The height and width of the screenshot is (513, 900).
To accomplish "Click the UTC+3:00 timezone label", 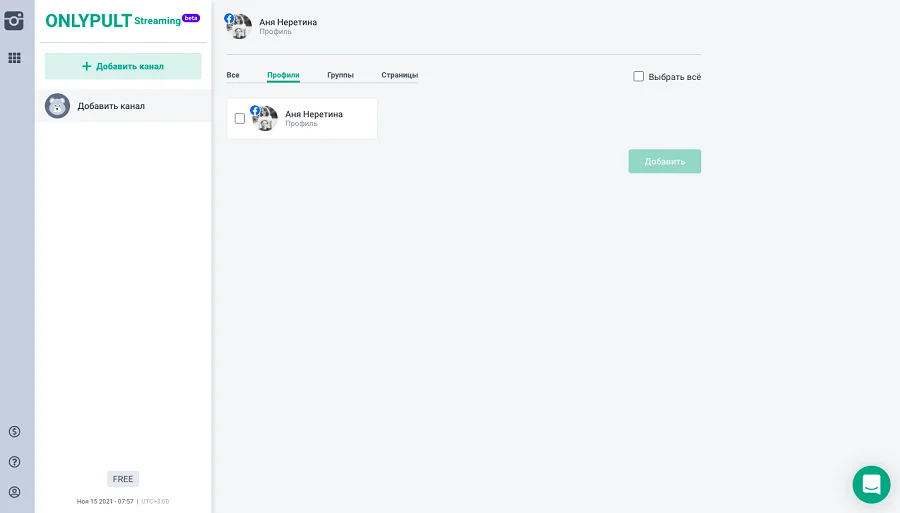I will pos(155,501).
